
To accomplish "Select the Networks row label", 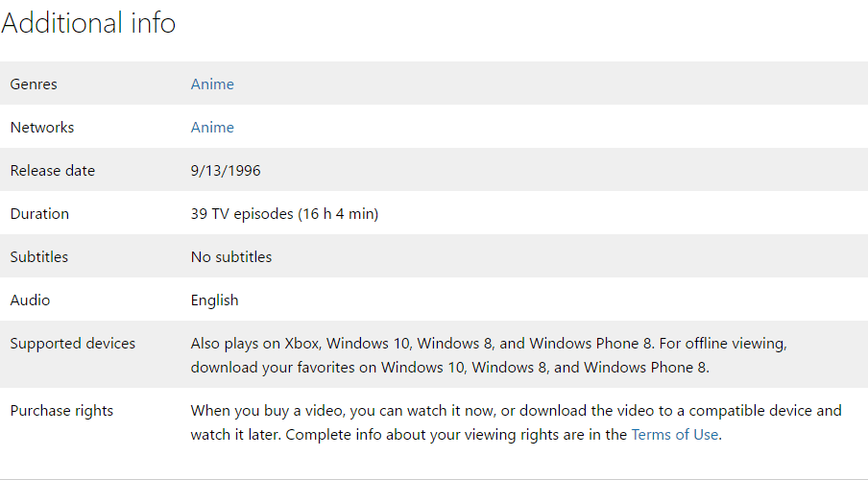I will tap(42, 128).
